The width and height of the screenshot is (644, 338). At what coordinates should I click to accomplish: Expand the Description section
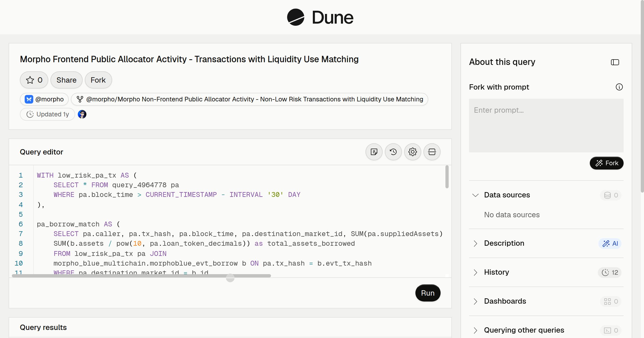[x=475, y=243]
